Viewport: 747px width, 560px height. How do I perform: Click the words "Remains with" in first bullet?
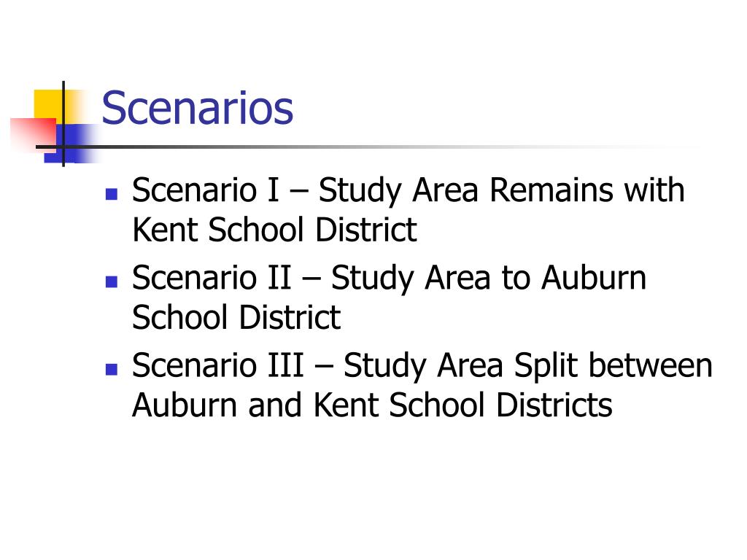coord(587,190)
